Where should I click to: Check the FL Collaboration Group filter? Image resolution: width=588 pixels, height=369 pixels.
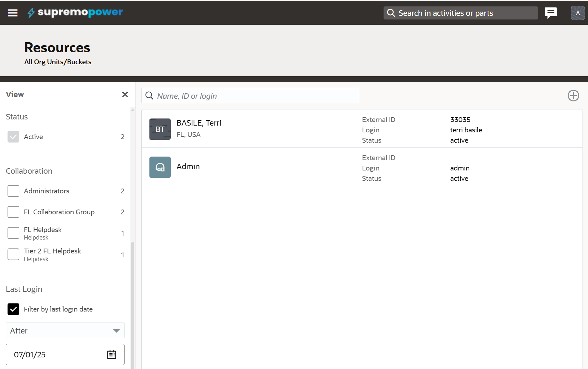click(13, 212)
